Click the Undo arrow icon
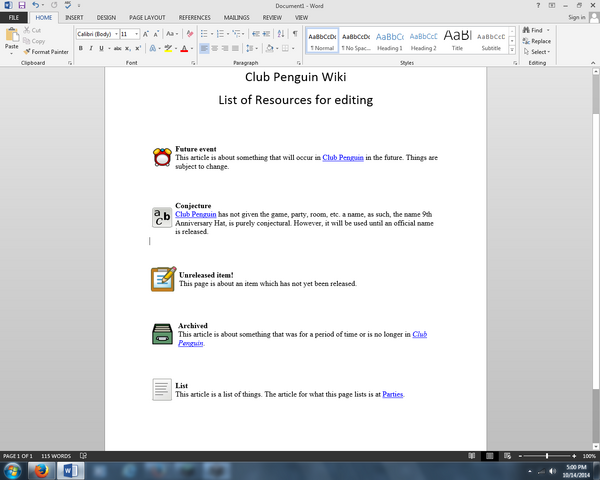This screenshot has height=480, width=600. [x=35, y=5]
